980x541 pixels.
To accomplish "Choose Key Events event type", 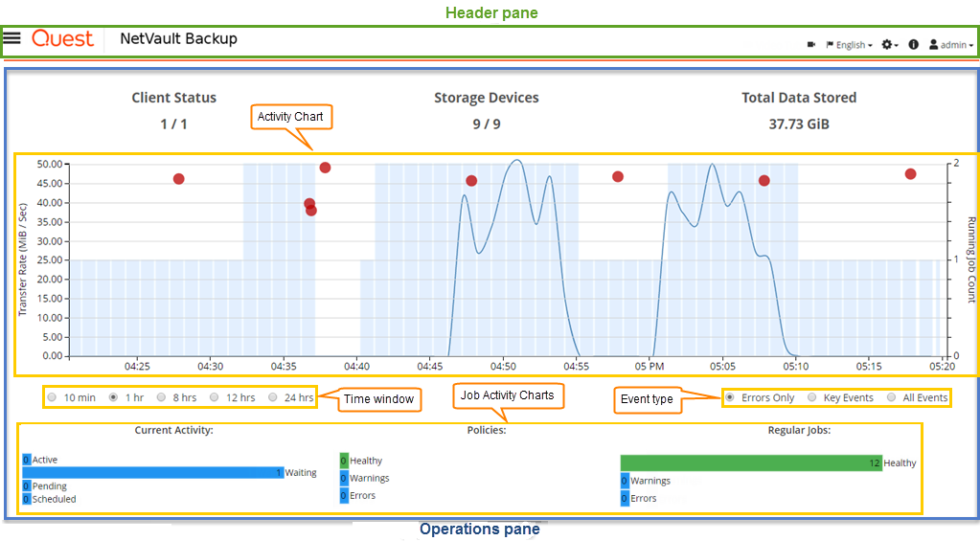I will (811, 397).
